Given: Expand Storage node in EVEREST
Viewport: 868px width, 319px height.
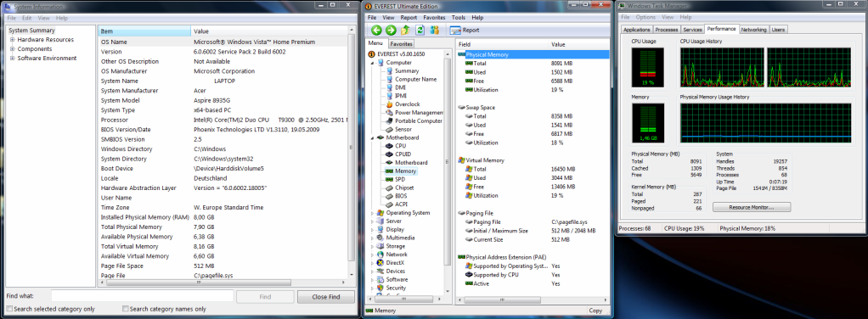Looking at the screenshot, I should (x=372, y=246).
